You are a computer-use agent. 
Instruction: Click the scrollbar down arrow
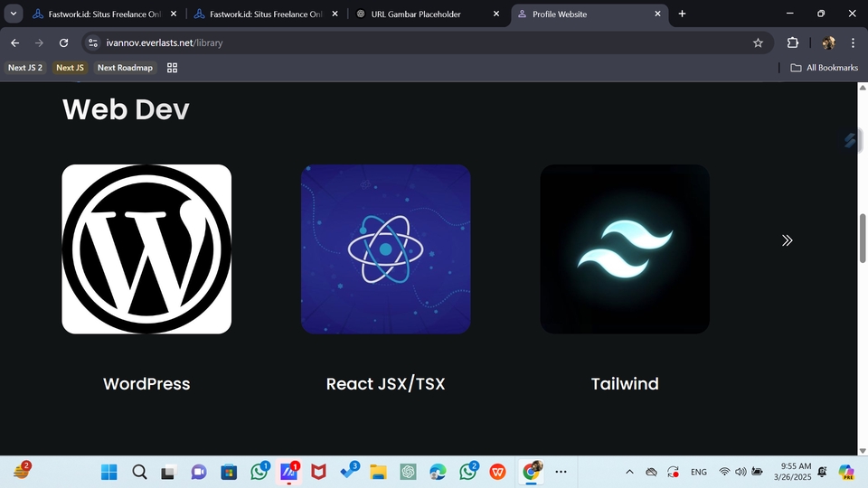point(863,450)
